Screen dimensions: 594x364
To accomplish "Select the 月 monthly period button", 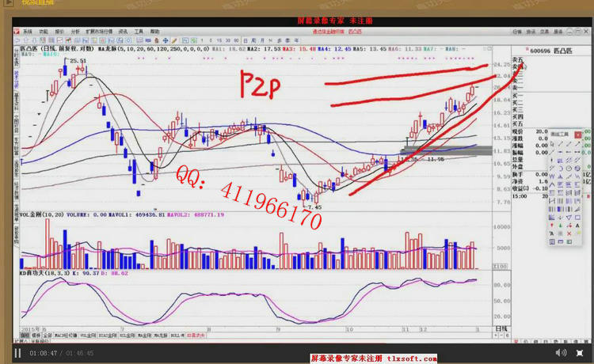I will (x=262, y=40).
